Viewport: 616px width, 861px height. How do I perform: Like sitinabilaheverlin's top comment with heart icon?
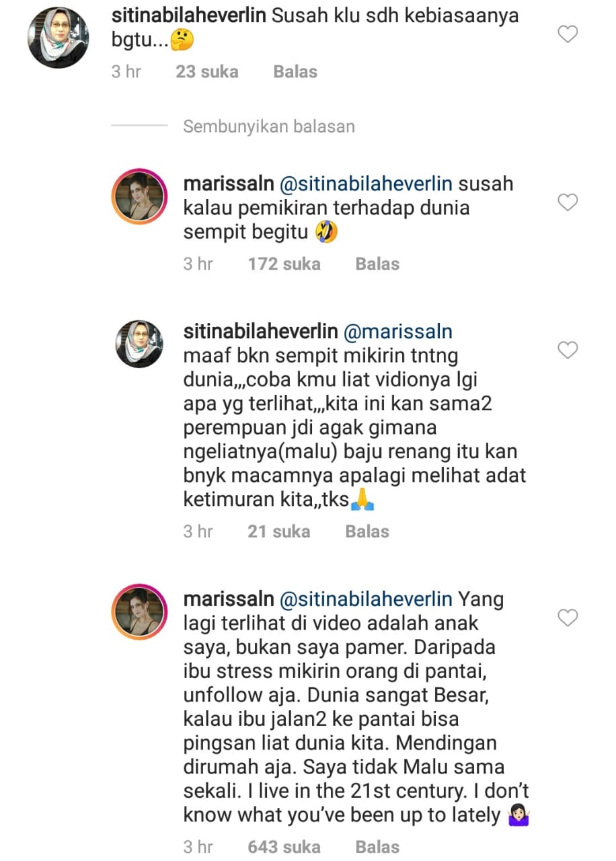pyautogui.click(x=568, y=33)
